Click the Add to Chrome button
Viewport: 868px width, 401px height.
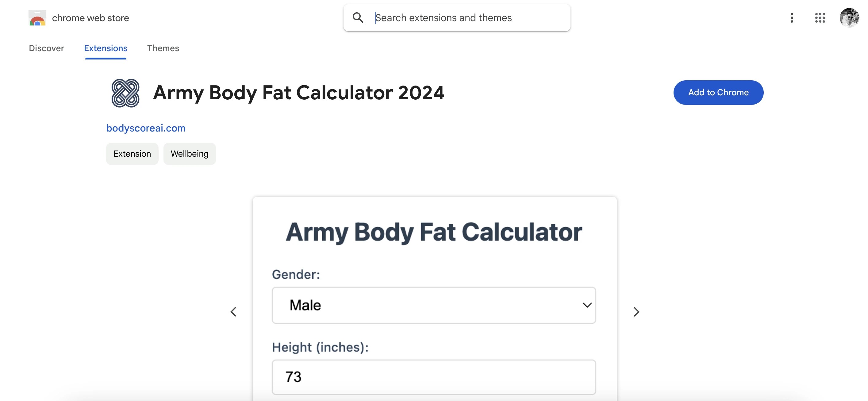(718, 92)
